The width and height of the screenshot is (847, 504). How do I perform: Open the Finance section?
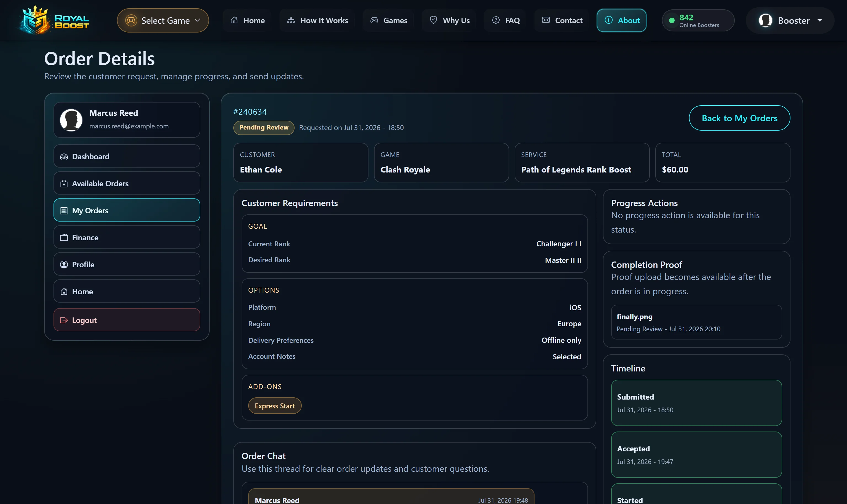[x=127, y=238]
